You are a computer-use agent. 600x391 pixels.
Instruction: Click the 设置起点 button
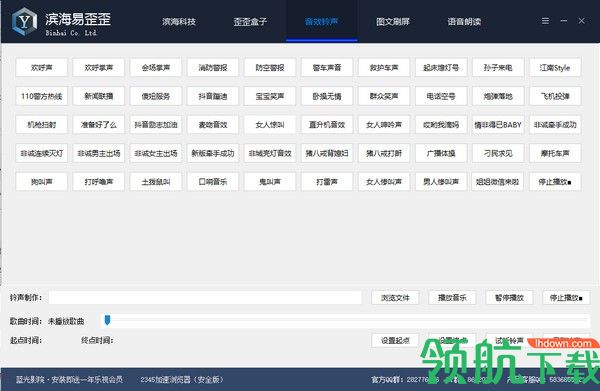tap(395, 340)
